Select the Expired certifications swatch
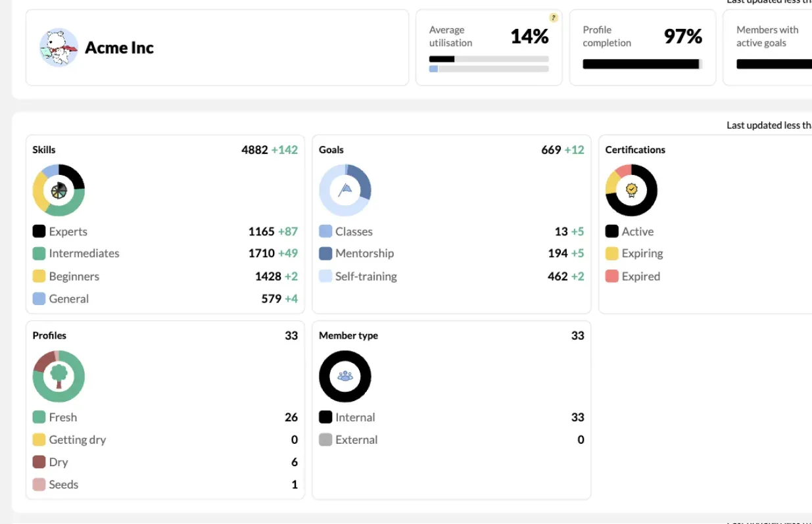This screenshot has width=812, height=524. tap(611, 276)
